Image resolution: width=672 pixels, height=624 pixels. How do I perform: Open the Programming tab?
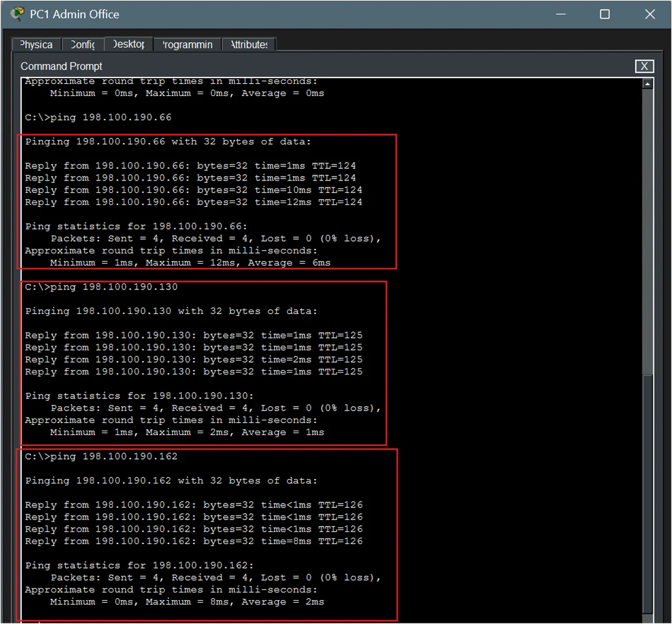point(187,44)
